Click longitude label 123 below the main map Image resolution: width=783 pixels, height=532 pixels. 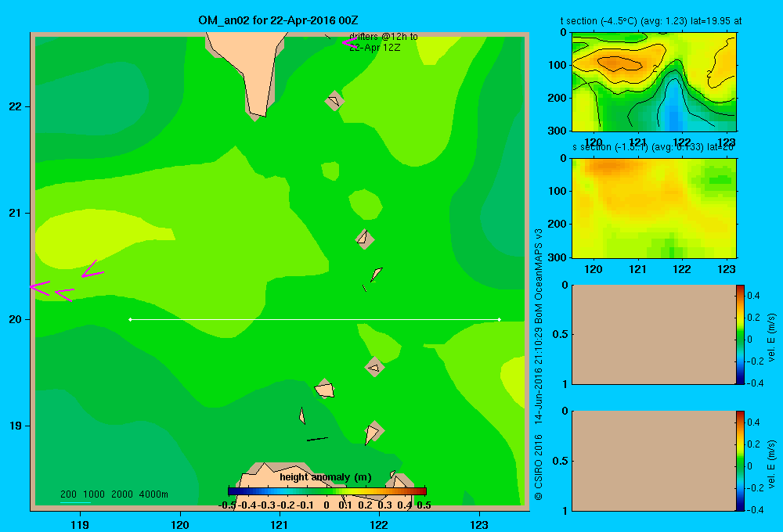coord(479,524)
